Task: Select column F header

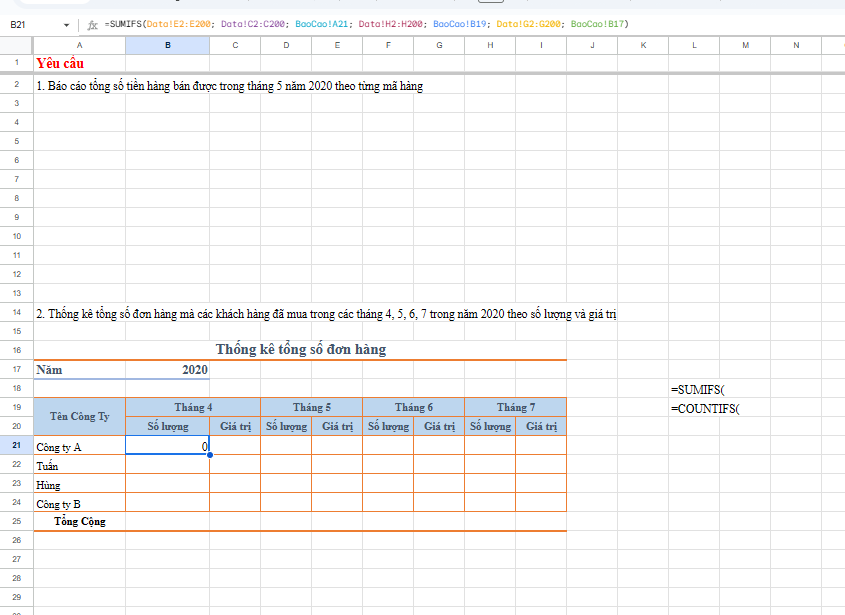Action: point(388,45)
